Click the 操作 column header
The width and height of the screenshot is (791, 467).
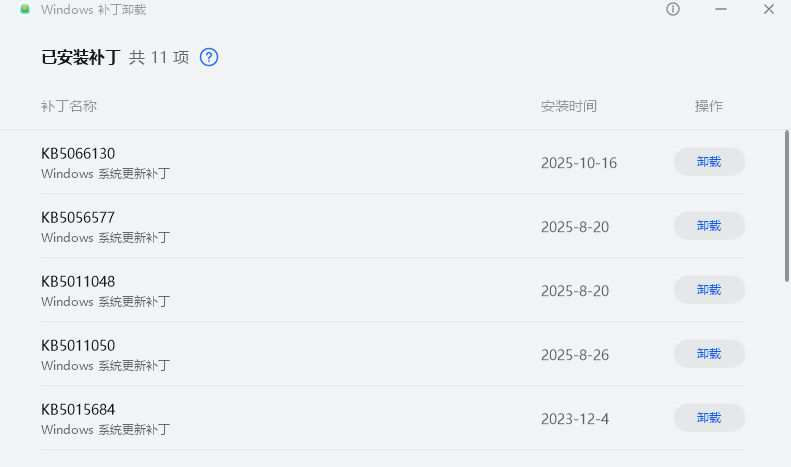(x=709, y=106)
